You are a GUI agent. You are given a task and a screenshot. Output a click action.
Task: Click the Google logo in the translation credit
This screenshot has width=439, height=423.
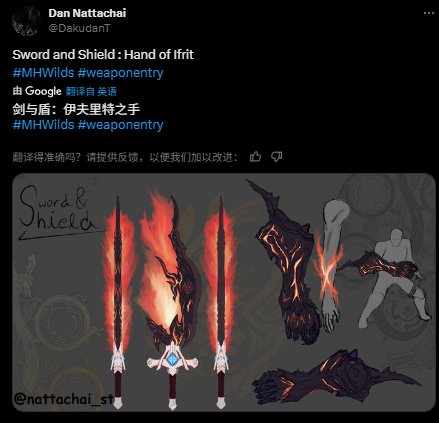[43, 91]
